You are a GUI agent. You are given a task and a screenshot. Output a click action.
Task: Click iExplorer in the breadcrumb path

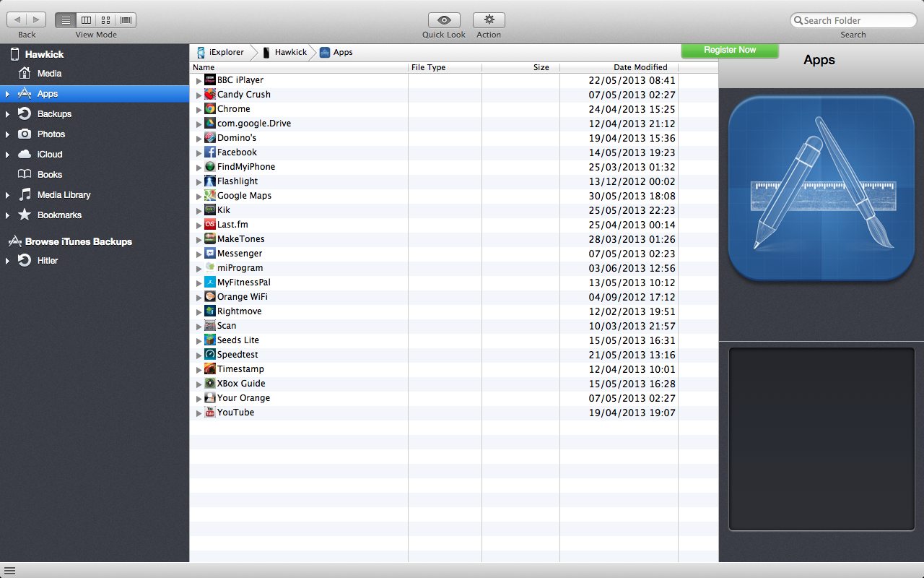221,52
